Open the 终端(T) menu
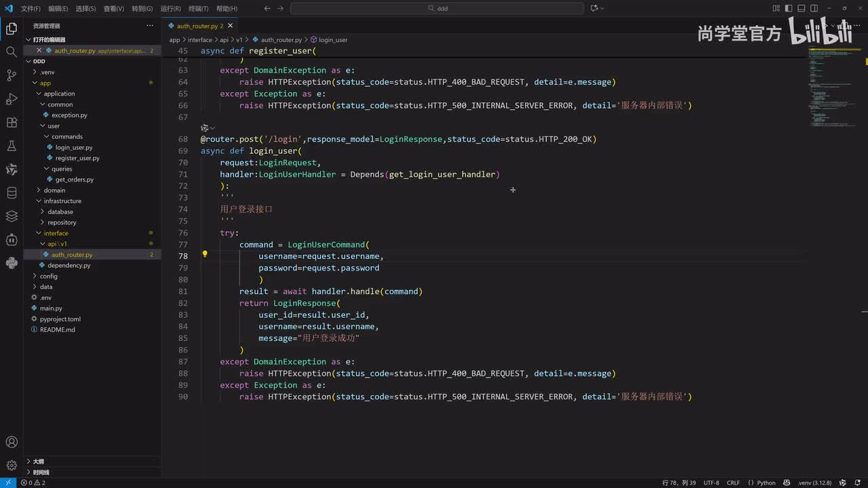Screen dimensions: 868x488 198,9
